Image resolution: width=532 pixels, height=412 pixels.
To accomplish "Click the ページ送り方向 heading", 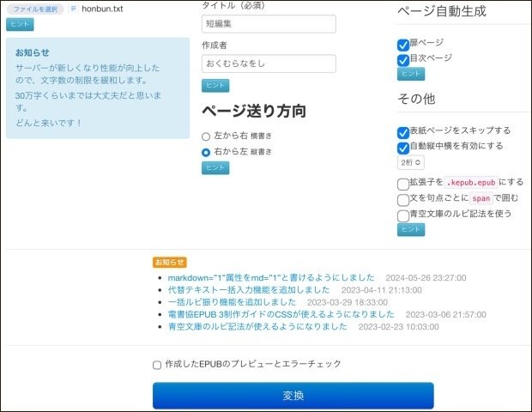I will click(x=254, y=112).
